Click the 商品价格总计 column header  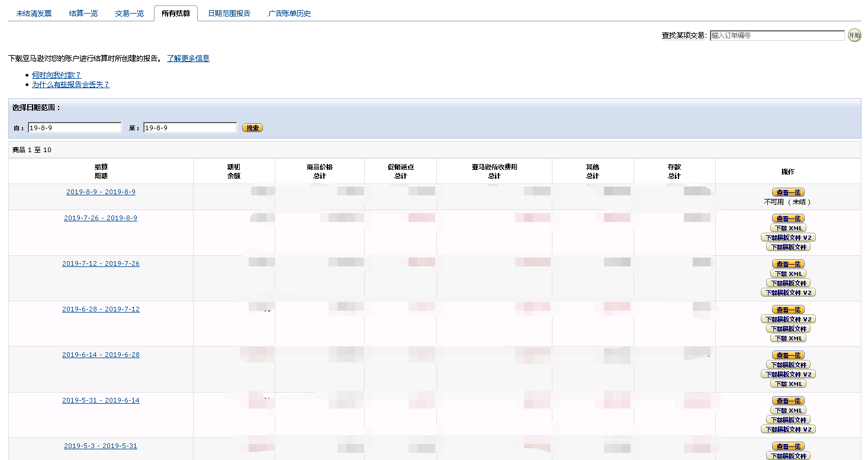[x=320, y=172]
